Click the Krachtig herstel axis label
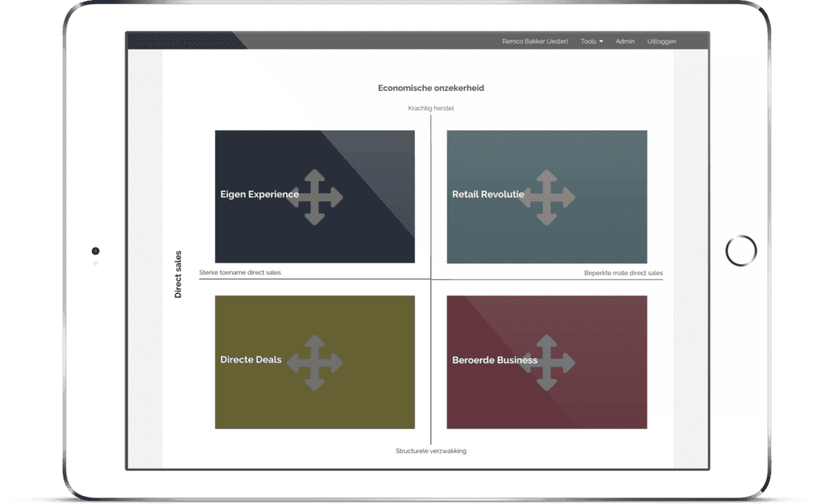This screenshot has width=825, height=504. (x=431, y=108)
